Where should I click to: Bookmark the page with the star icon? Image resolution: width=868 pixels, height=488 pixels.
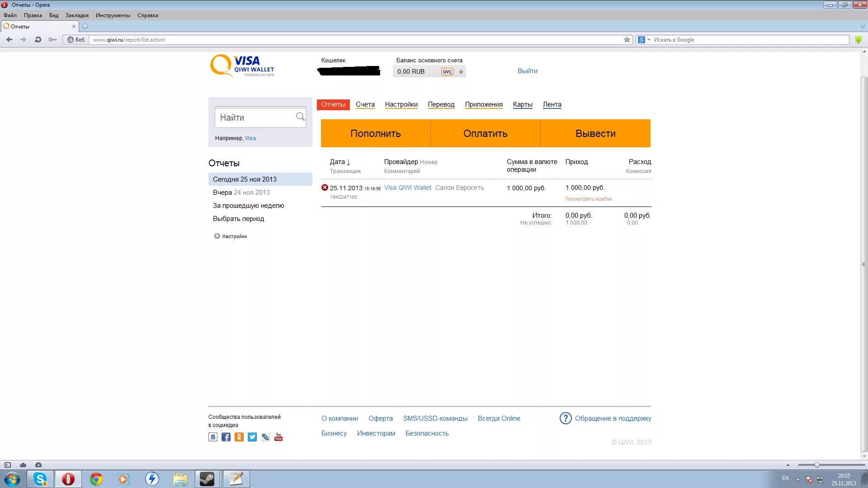627,40
